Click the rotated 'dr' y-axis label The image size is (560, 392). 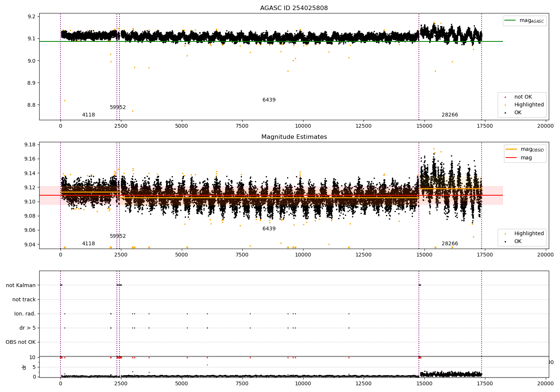pos(24,367)
